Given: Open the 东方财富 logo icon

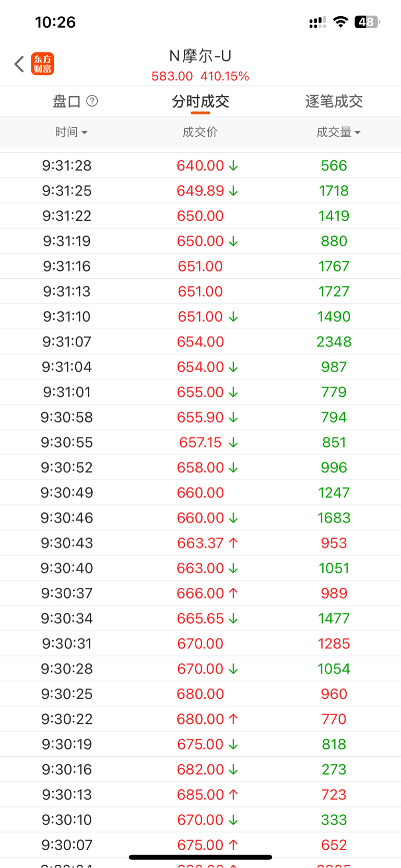Looking at the screenshot, I should tap(42, 64).
